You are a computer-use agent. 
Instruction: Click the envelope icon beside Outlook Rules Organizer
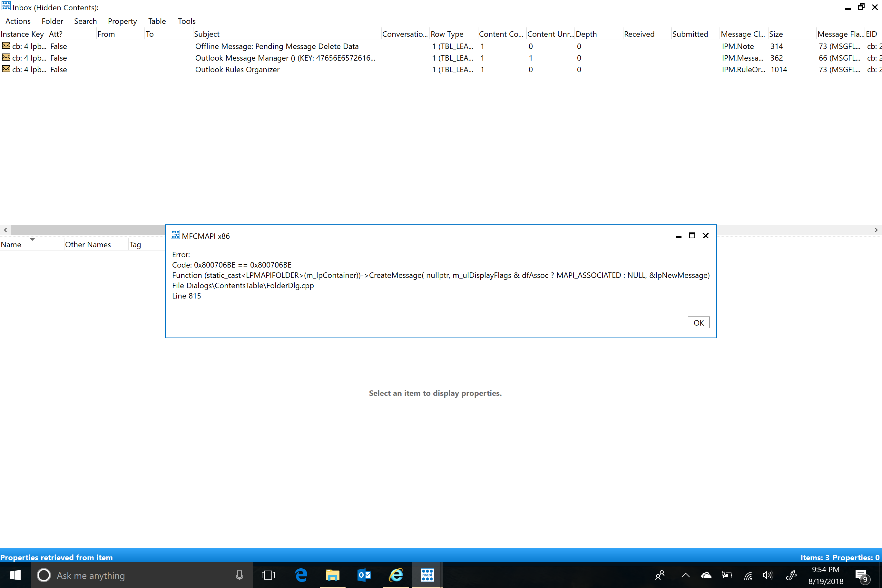pos(5,69)
